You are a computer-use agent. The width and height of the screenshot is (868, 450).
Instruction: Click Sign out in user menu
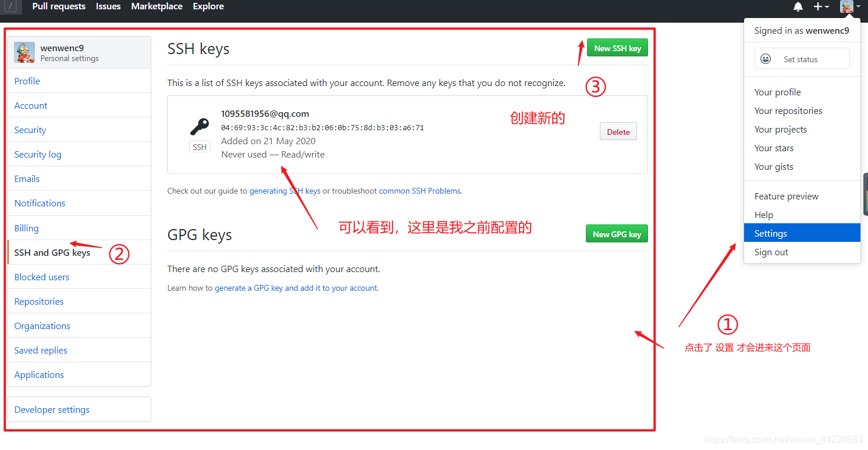[802, 252]
